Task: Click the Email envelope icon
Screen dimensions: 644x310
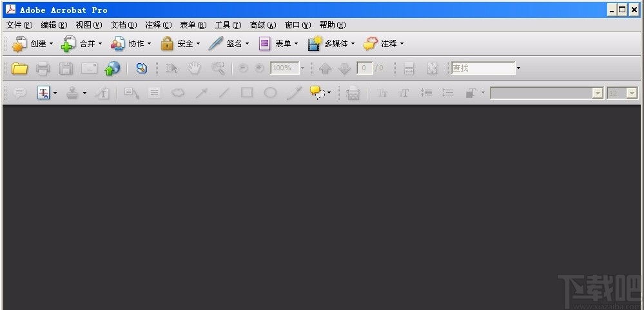Action: pyautogui.click(x=89, y=68)
